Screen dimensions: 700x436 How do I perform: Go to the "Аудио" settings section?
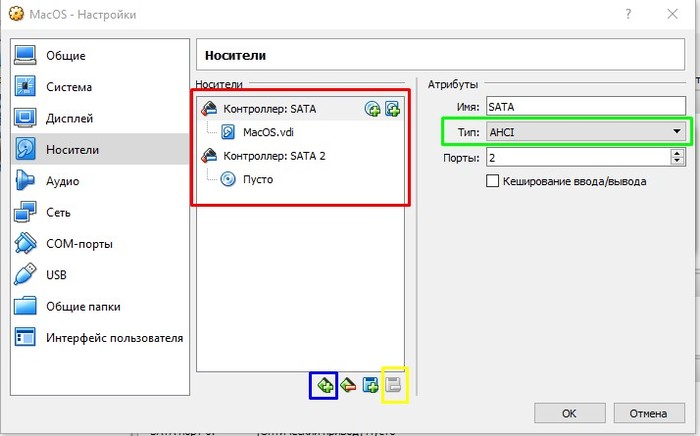pyautogui.click(x=62, y=181)
